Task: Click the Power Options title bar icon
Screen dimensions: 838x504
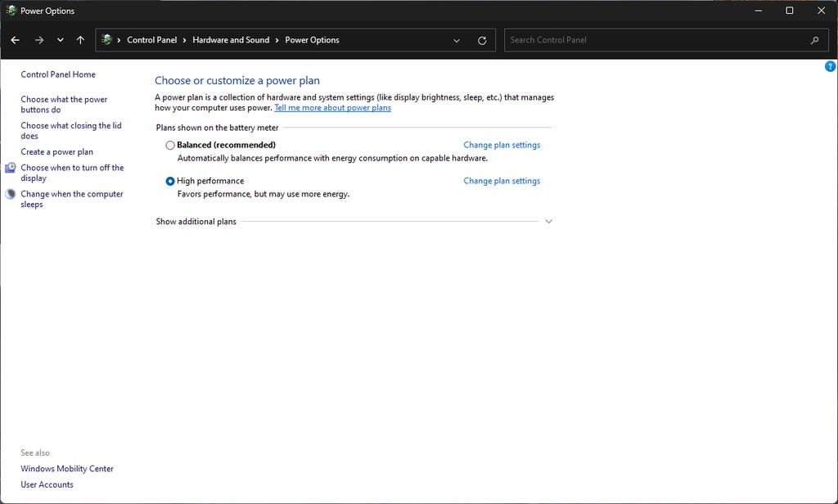Action: coord(11,11)
